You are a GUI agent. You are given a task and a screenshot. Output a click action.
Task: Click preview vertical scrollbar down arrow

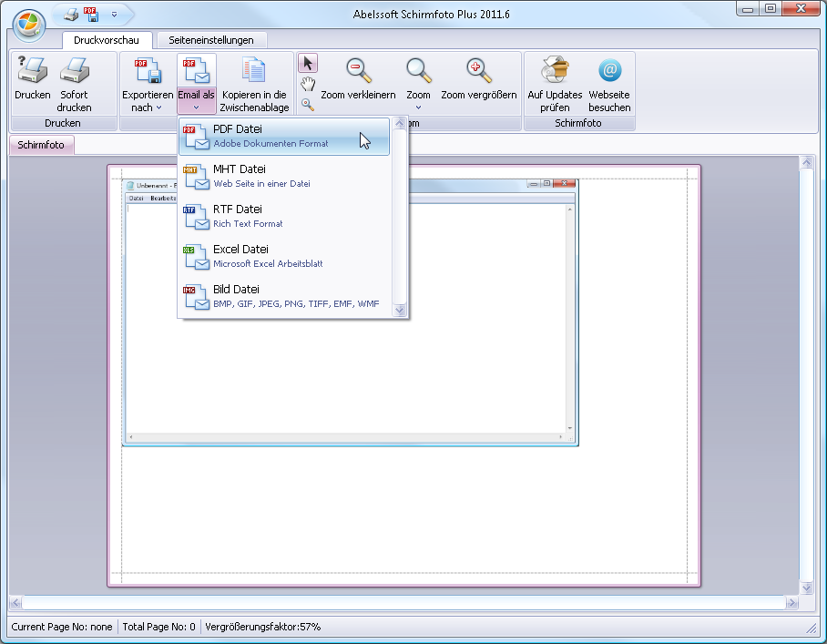click(x=806, y=588)
